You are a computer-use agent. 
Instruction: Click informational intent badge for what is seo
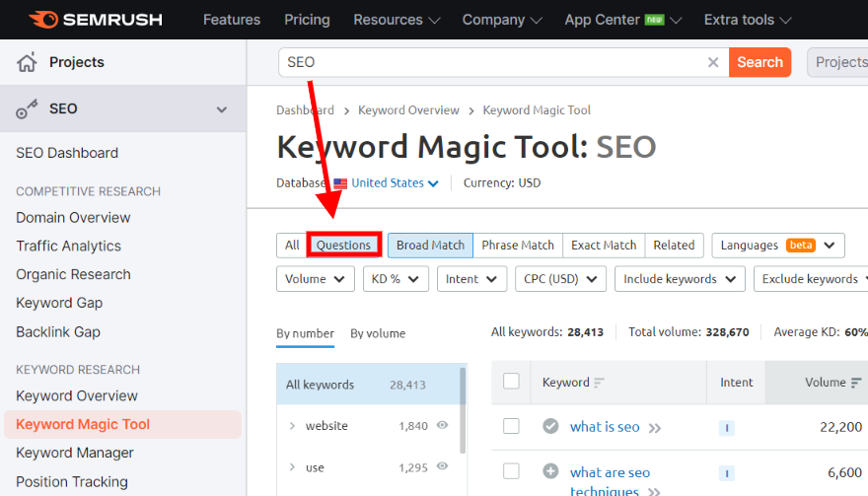(x=726, y=428)
